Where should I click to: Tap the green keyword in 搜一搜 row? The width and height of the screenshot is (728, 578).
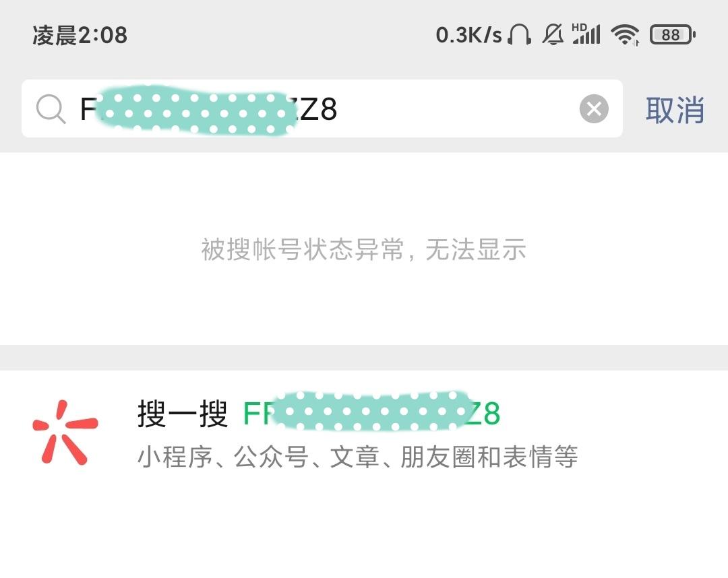tap(487, 414)
